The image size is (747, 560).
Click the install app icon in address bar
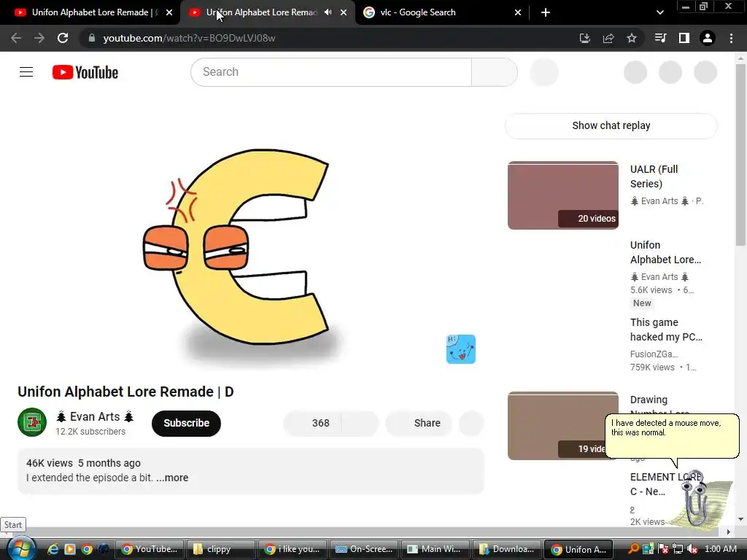click(x=584, y=38)
